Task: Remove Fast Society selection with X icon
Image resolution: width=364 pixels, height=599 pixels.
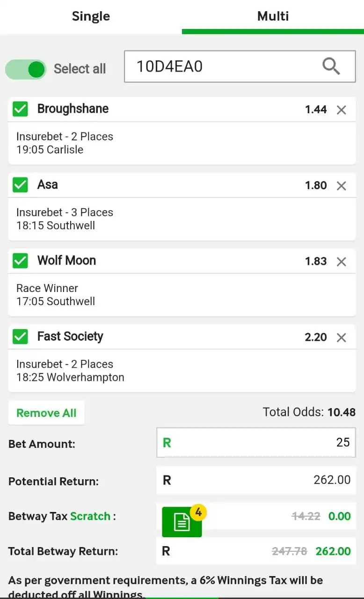Action: click(x=342, y=337)
